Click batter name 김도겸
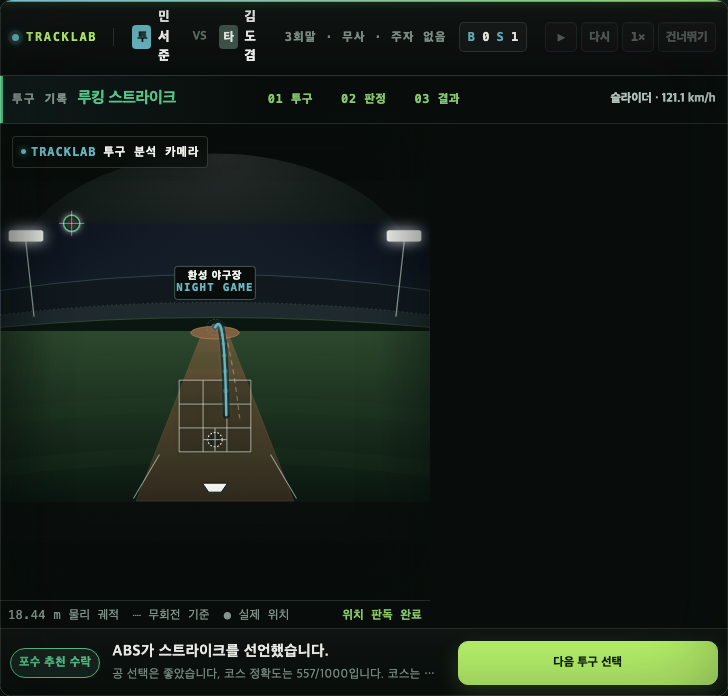Screen dimensions: 728x696 click(250, 36)
